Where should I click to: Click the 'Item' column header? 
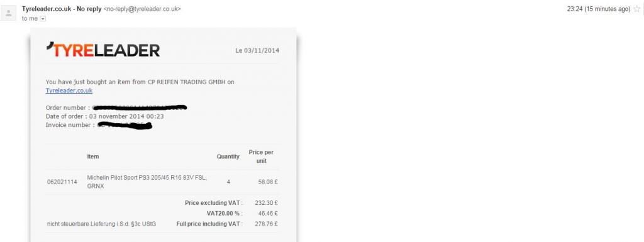pyautogui.click(x=93, y=157)
